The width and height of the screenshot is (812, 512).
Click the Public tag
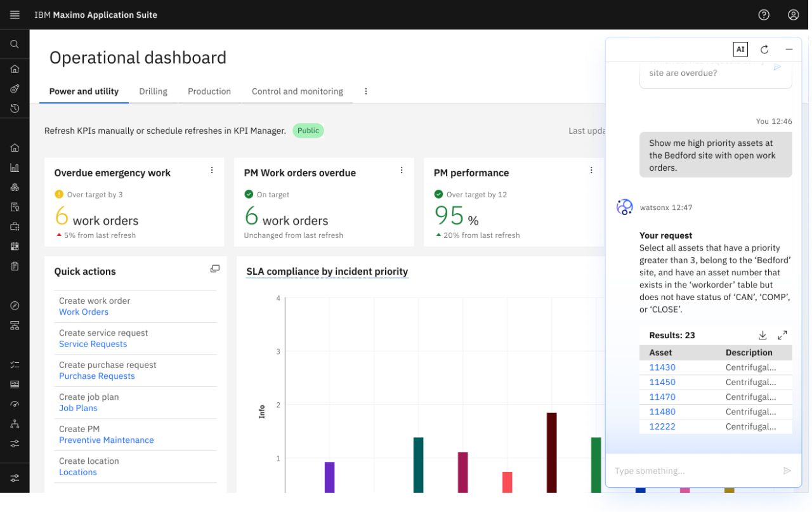coord(308,131)
